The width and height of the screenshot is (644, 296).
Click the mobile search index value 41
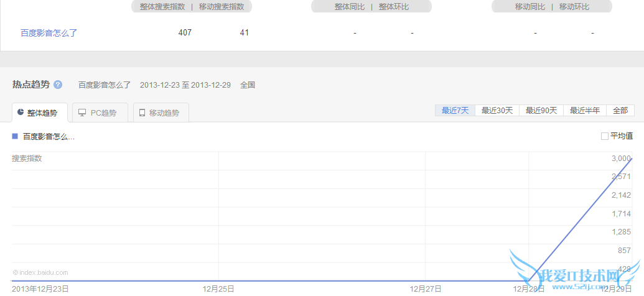click(245, 33)
